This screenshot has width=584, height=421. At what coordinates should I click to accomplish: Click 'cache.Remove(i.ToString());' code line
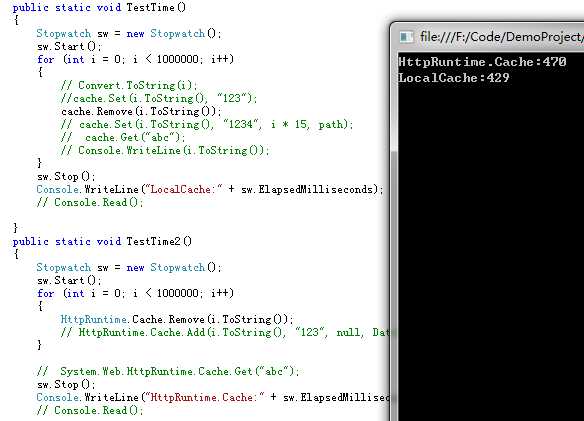pyautogui.click(x=141, y=111)
